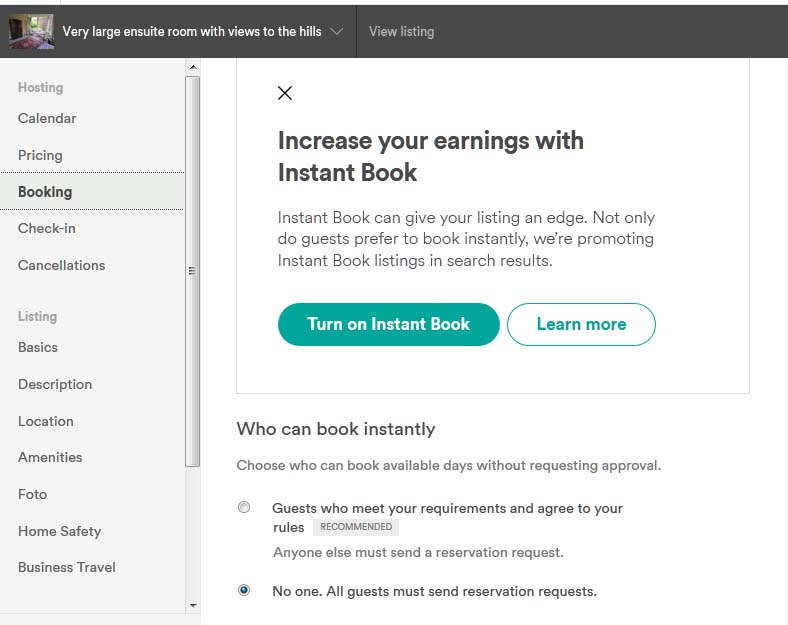The image size is (788, 625).
Task: Click the Learn more button
Action: 581,324
